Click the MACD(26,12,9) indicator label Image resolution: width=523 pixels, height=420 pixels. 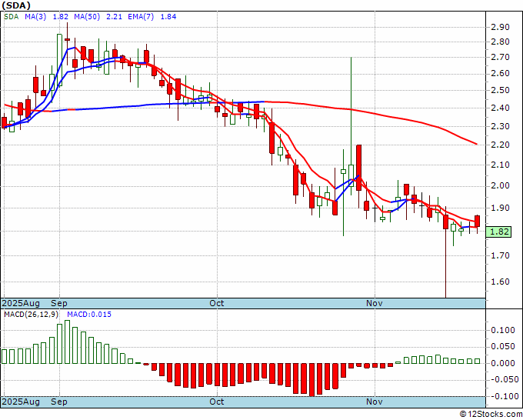(x=32, y=315)
